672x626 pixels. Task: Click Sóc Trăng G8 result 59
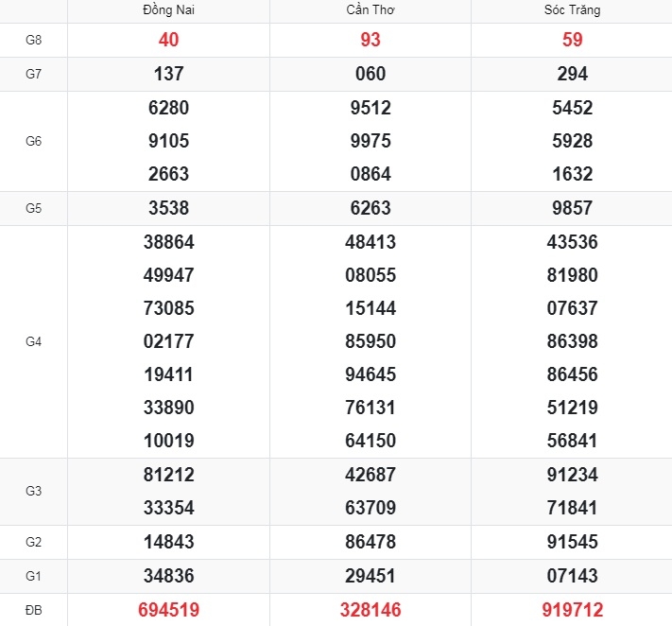(572, 40)
